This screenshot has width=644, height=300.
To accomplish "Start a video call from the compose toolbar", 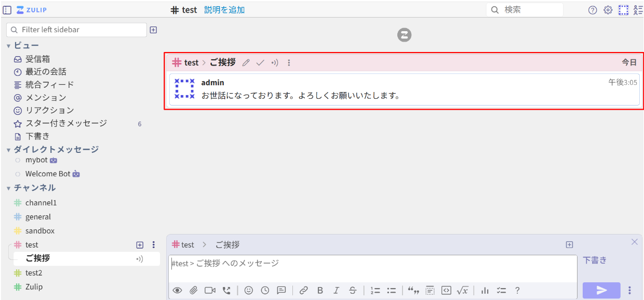I will coord(209,290).
